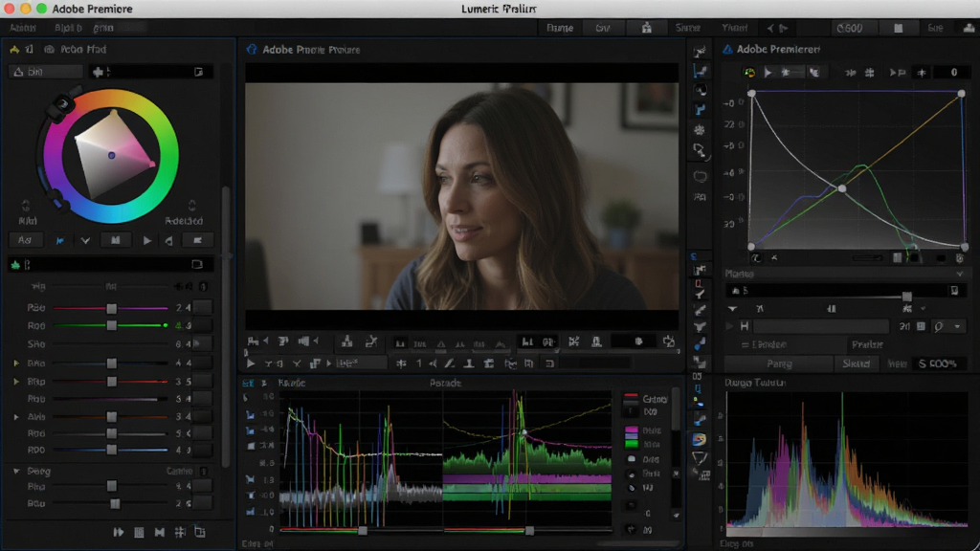The image size is (980, 551).
Task: Click the snowflake-shaped tool in vertical toolbar
Action: click(x=700, y=130)
